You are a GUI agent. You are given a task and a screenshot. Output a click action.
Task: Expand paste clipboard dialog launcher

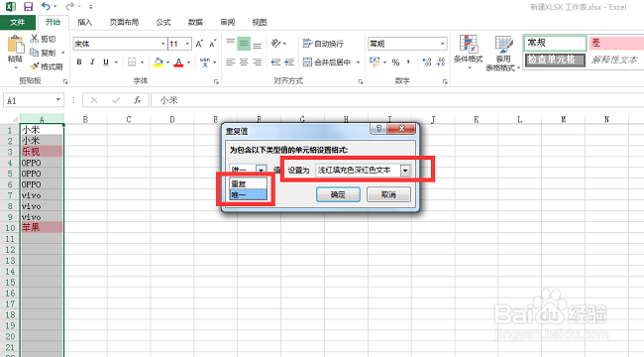point(64,81)
